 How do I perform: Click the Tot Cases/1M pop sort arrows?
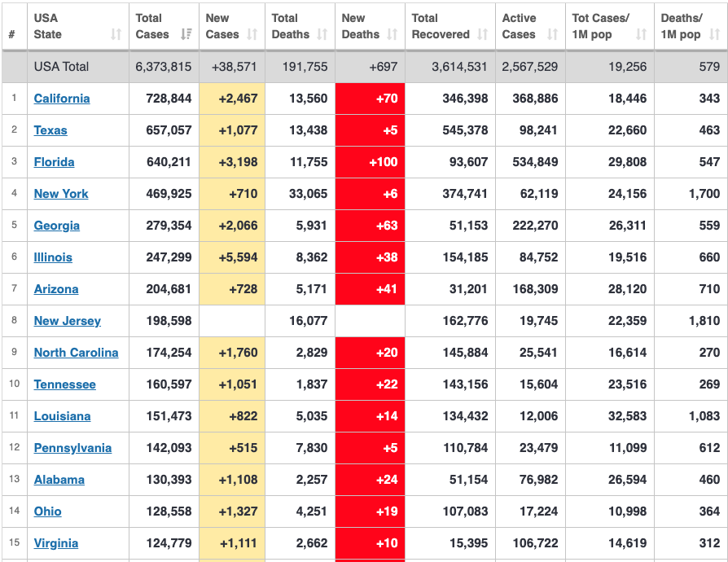[641, 35]
